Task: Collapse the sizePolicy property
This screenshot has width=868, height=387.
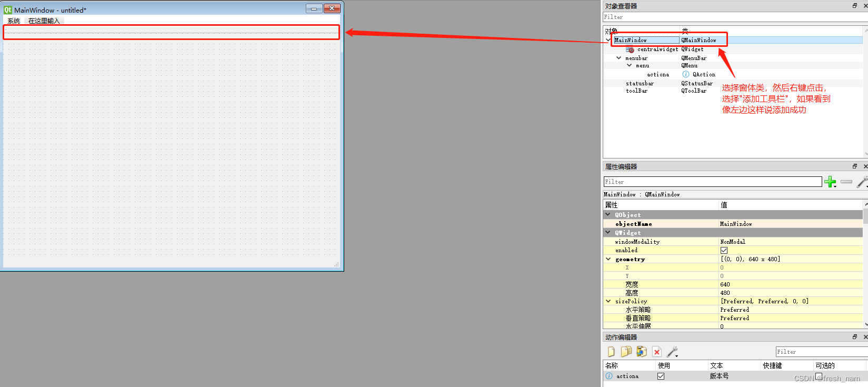Action: [608, 301]
